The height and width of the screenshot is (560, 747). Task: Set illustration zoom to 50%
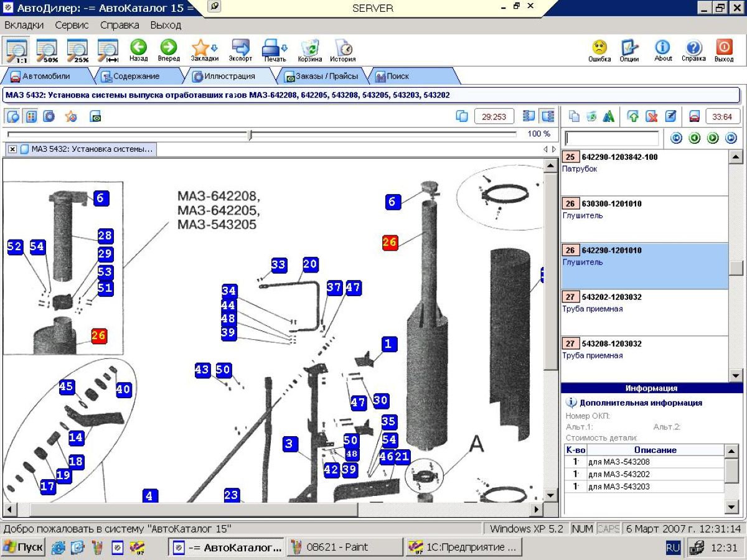(47, 50)
